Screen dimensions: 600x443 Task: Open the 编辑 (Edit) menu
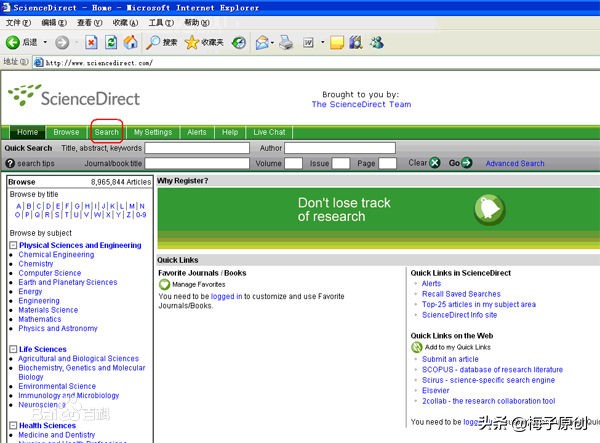[x=54, y=23]
